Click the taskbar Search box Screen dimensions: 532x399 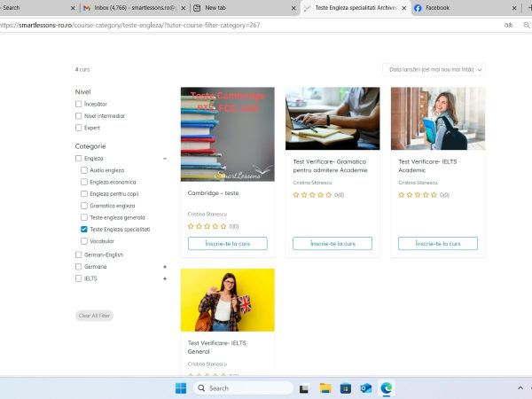point(243,387)
